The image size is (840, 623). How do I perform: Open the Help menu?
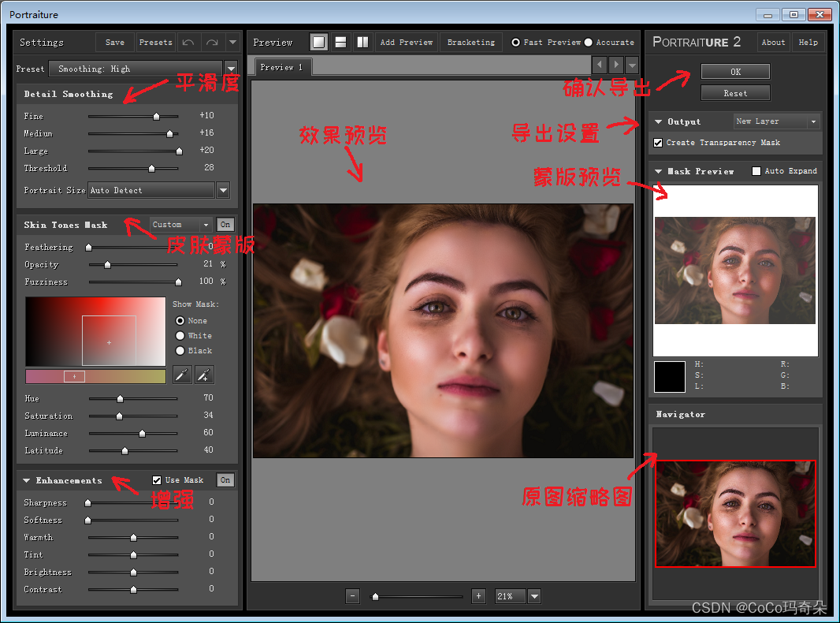(808, 43)
